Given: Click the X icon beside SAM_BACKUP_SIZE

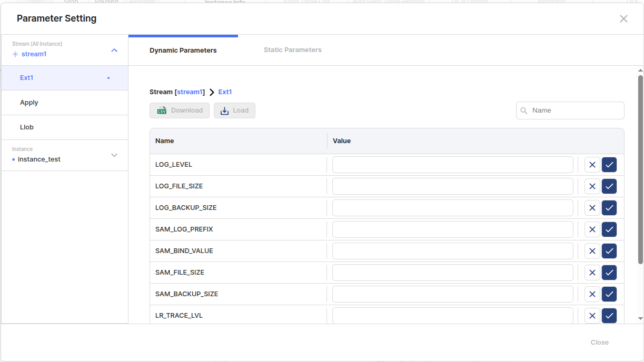Looking at the screenshot, I should 592,294.
